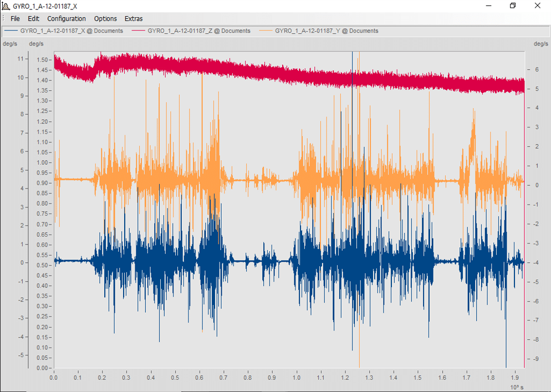Maximize the curve window
The height and width of the screenshot is (392, 551).
click(x=513, y=6)
